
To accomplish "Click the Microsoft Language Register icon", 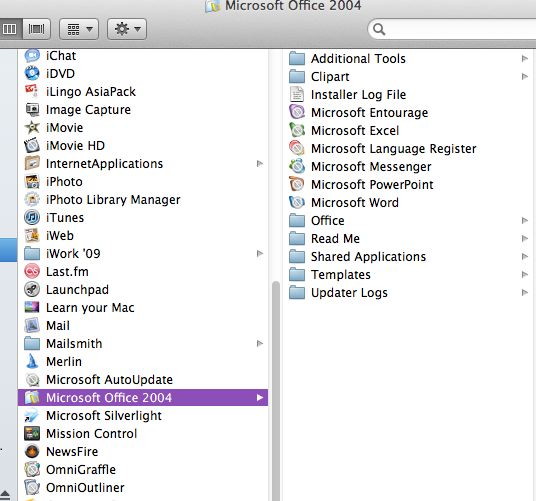I will pyautogui.click(x=297, y=148).
